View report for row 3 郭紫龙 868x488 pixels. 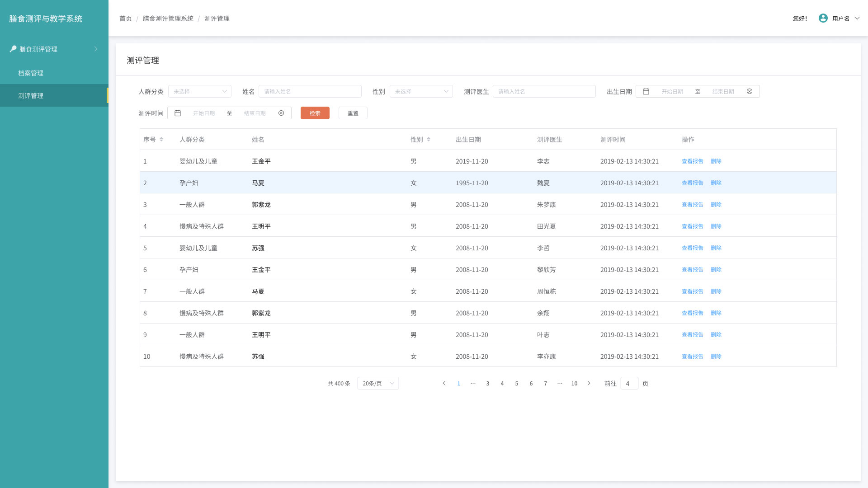[693, 205]
